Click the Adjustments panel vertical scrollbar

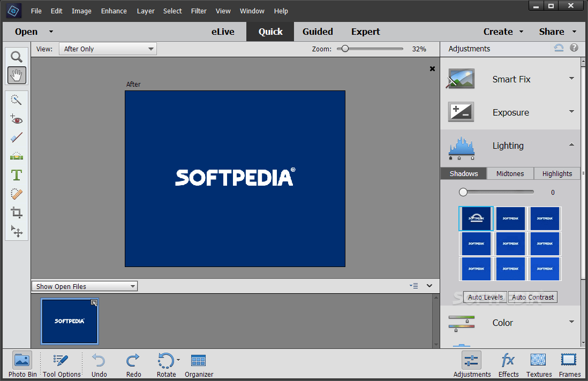tap(583, 202)
